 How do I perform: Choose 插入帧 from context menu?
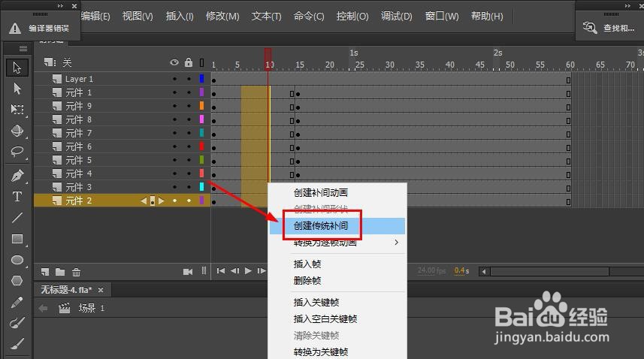(x=337, y=264)
